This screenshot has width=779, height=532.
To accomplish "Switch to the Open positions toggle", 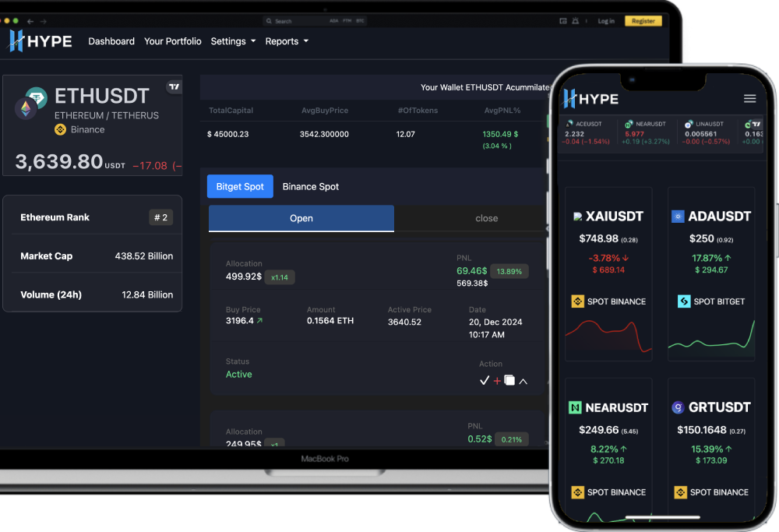I will pos(301,218).
